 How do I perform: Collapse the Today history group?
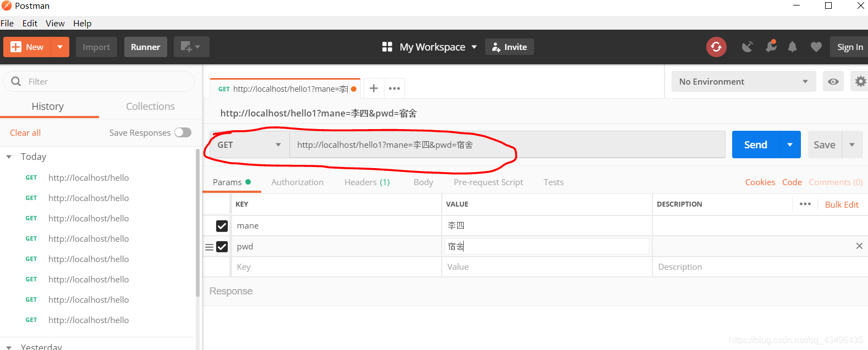pyautogui.click(x=9, y=157)
